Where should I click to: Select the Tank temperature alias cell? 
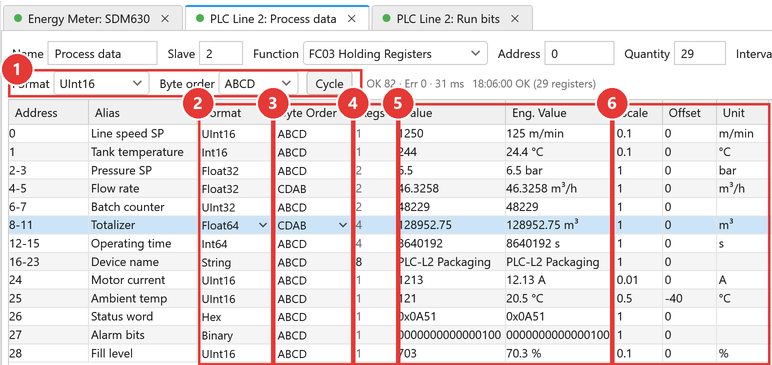[x=143, y=152]
